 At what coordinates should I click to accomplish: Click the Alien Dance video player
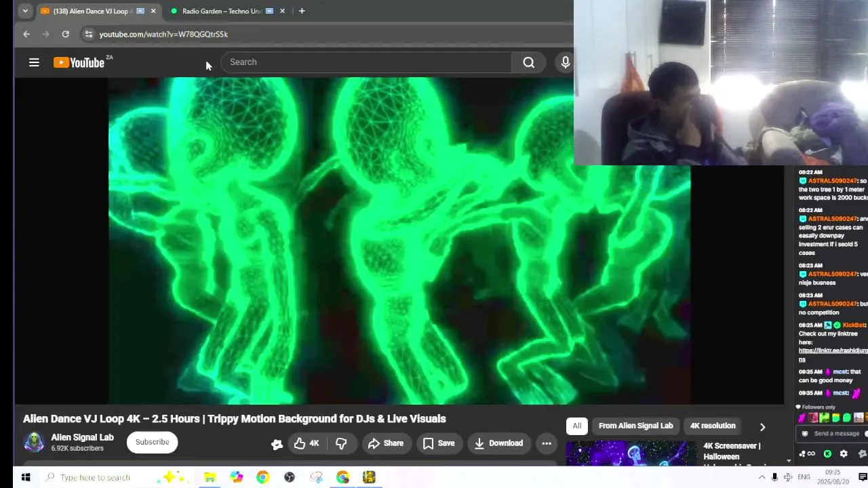[x=399, y=241]
